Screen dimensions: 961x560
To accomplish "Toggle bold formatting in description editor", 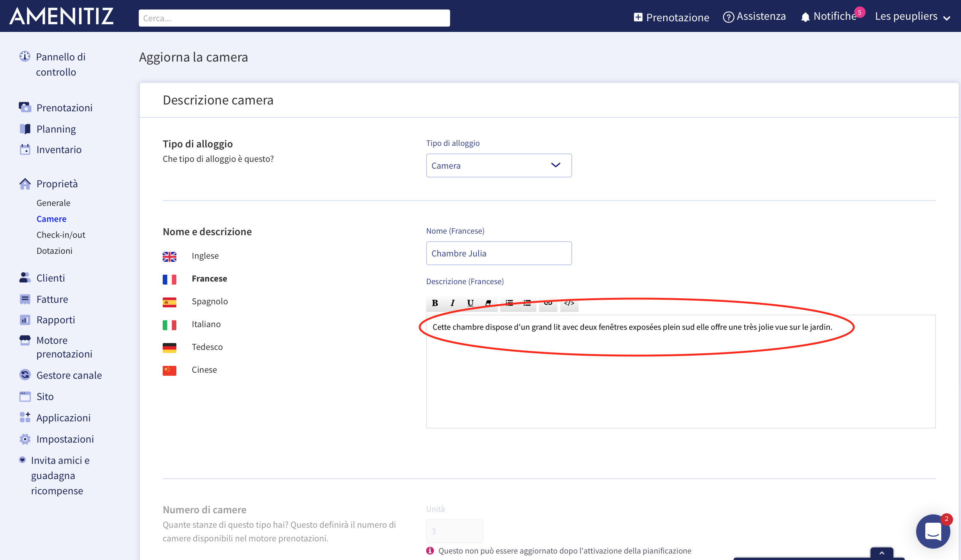I will pos(435,303).
